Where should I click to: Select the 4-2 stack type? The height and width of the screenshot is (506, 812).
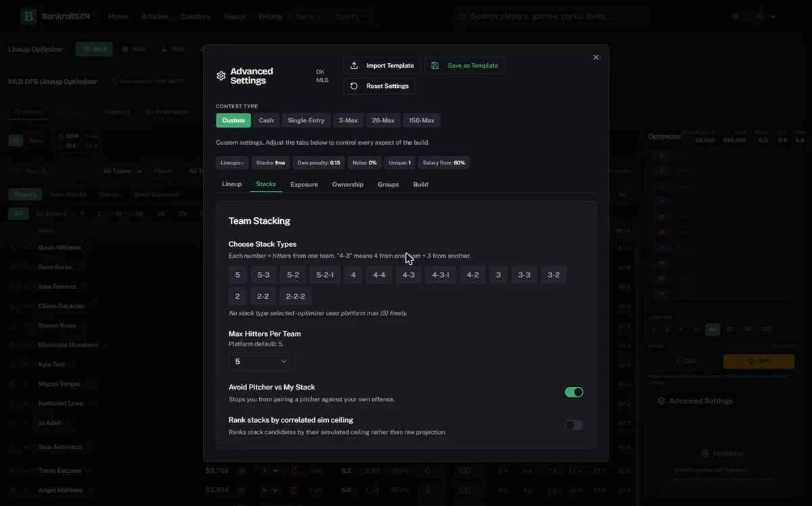(472, 275)
